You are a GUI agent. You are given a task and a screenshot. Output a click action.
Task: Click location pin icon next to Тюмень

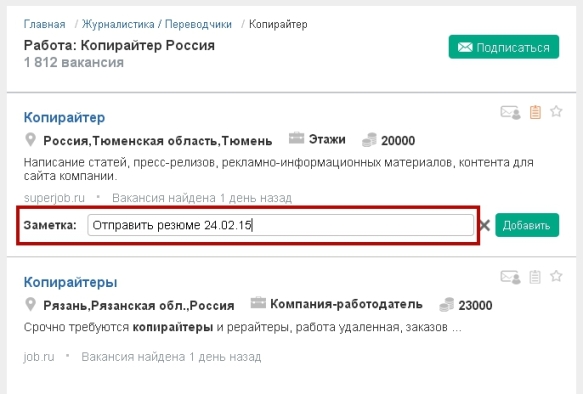[x=30, y=140]
